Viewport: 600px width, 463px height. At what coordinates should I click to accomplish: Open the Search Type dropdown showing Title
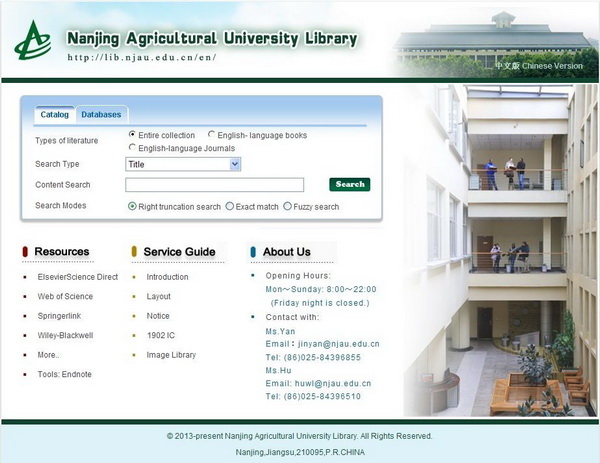(183, 165)
